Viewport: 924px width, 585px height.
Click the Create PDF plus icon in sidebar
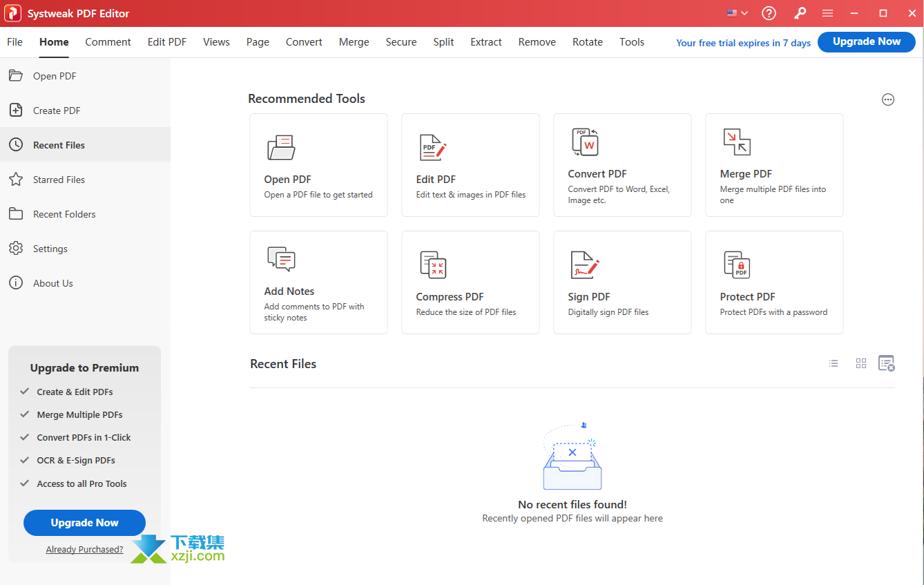click(16, 110)
